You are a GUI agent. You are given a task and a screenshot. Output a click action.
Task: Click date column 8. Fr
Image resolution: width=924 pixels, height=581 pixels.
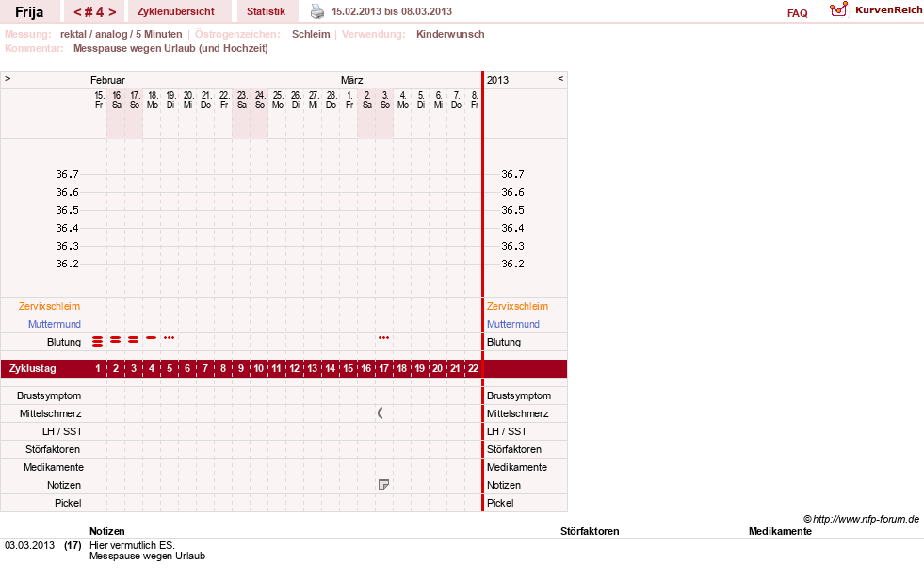pos(475,100)
